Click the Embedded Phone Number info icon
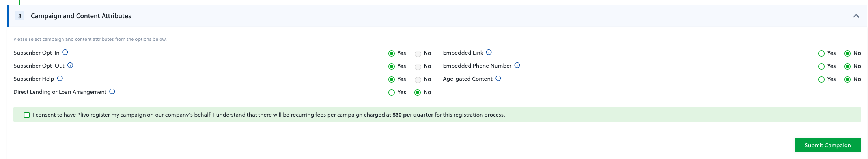The image size is (868, 159). 517,65
